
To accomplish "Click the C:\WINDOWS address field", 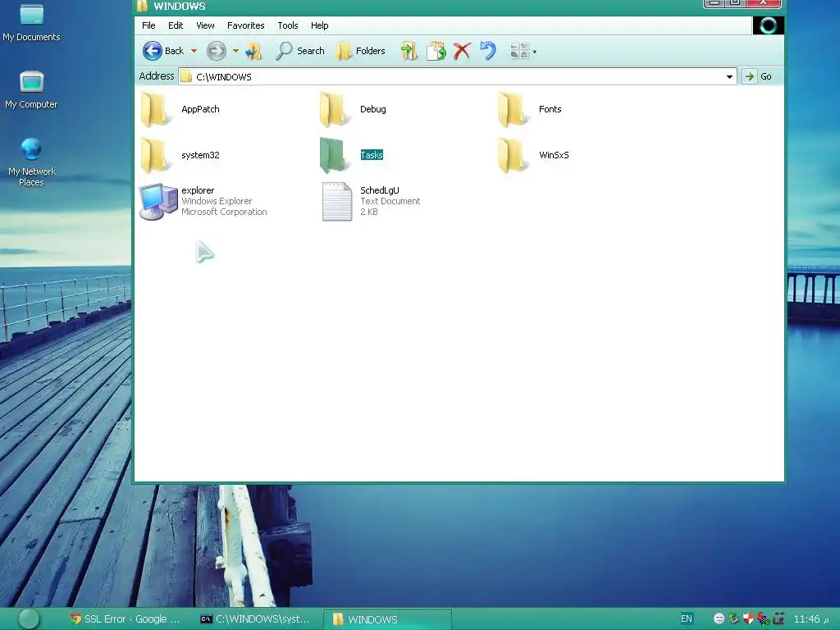I will (x=457, y=76).
